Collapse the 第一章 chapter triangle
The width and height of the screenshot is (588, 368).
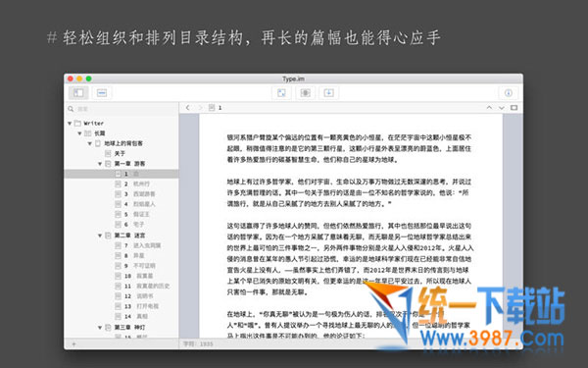[x=100, y=164]
